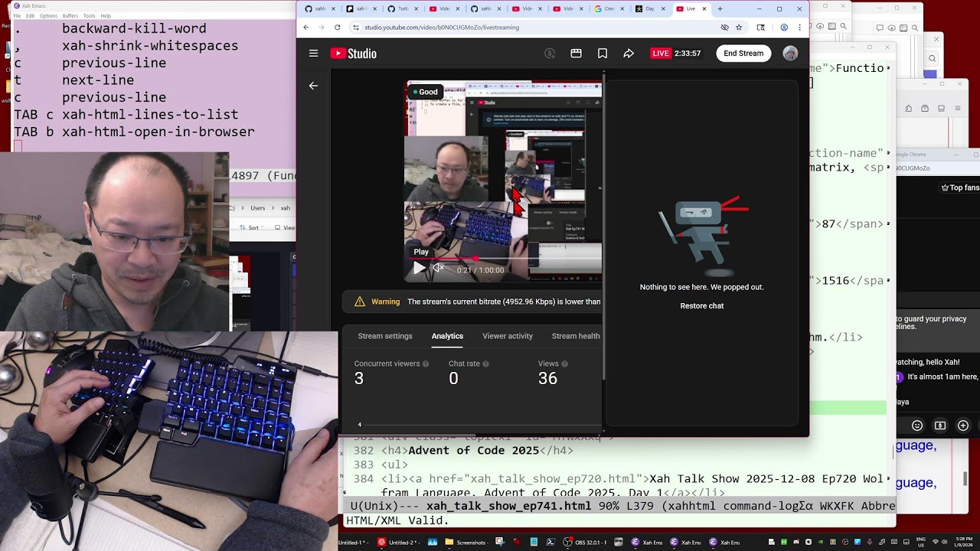Open Help menu in Xah Emacs
980x551 pixels.
[106, 15]
